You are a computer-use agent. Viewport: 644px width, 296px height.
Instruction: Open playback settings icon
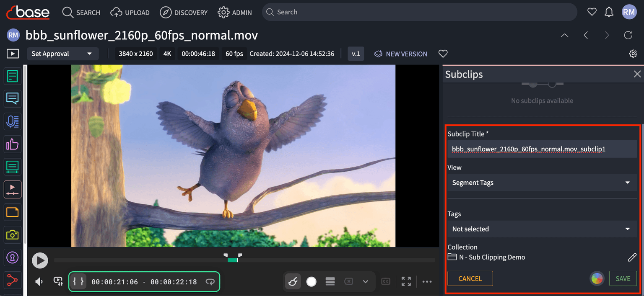58,281
